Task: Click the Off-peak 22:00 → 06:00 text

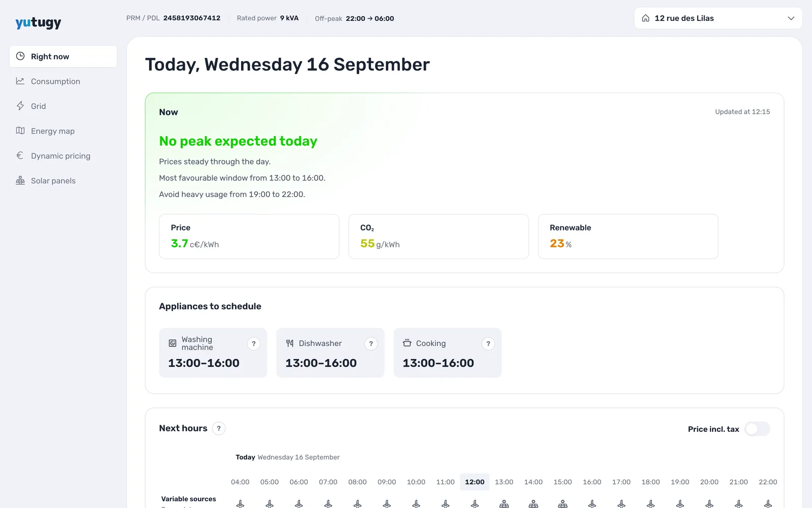Action: (x=354, y=19)
